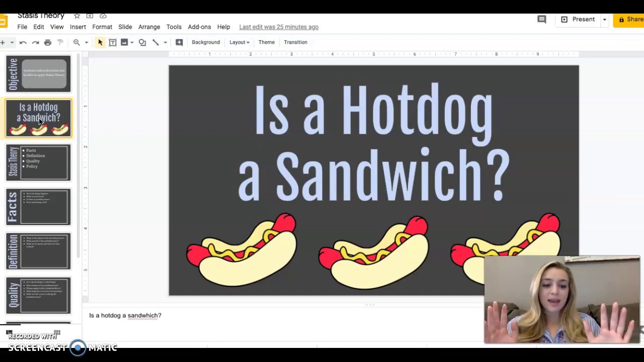Click the new slide plus button
The width and height of the screenshot is (644, 362).
point(3,42)
